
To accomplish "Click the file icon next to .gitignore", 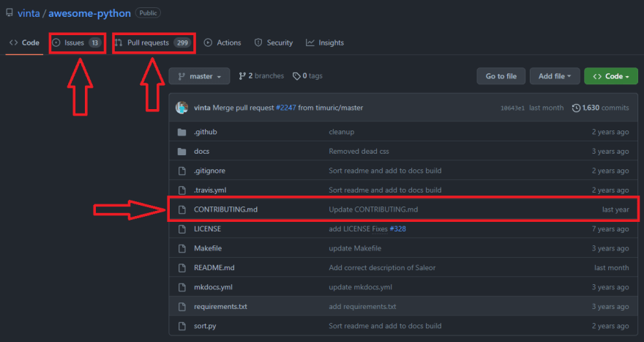I will tap(182, 171).
